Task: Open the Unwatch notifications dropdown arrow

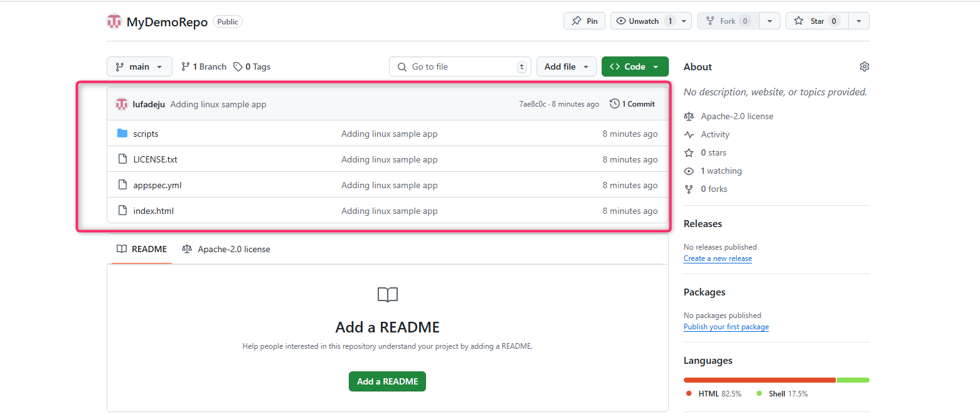Action: [x=684, y=21]
